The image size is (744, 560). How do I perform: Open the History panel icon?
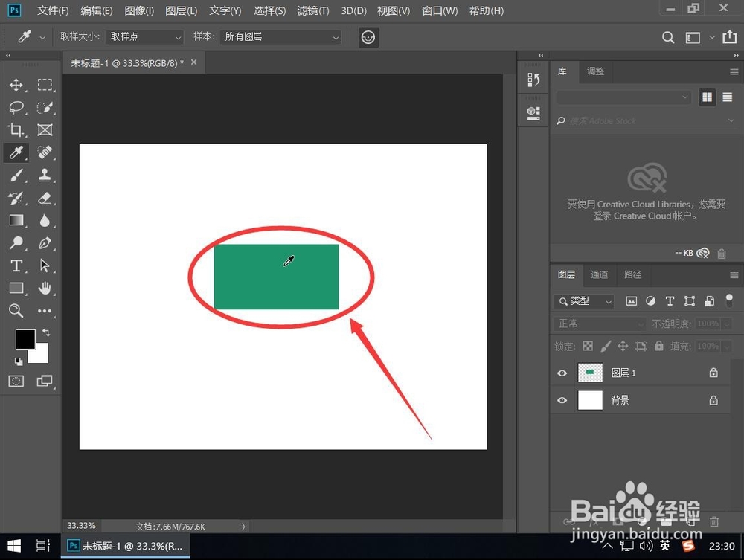pyautogui.click(x=533, y=80)
